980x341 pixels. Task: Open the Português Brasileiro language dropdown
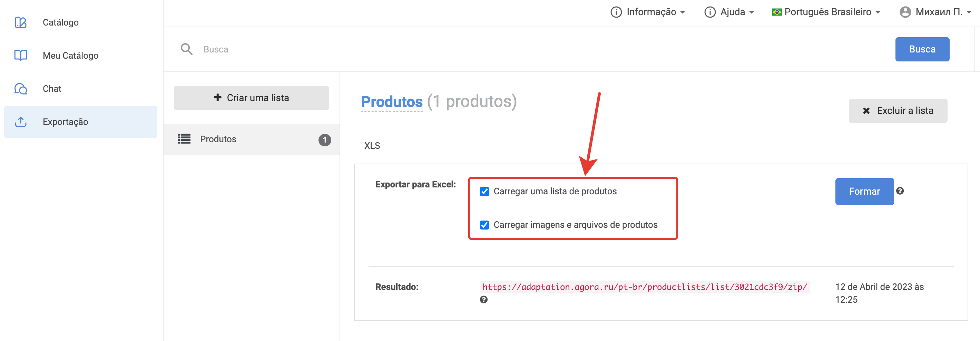click(x=826, y=12)
